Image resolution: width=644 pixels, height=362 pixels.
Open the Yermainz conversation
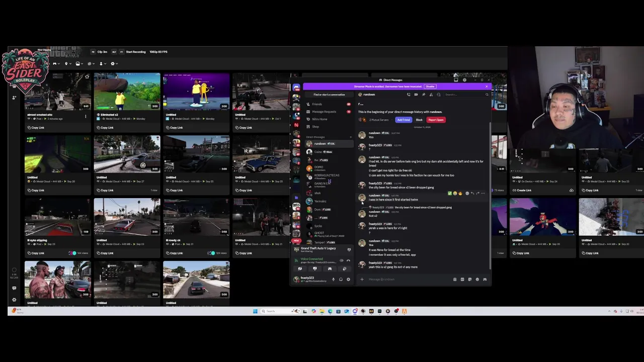[330, 201]
